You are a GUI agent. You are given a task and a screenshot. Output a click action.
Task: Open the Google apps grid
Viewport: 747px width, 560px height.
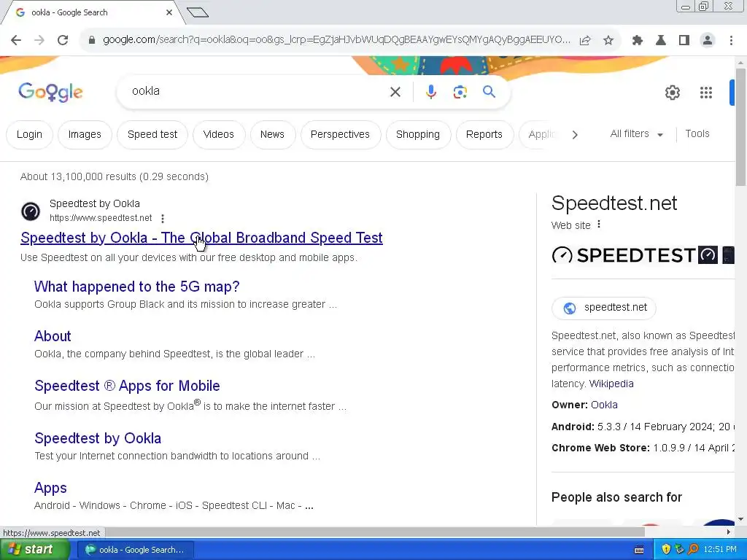[706, 93]
